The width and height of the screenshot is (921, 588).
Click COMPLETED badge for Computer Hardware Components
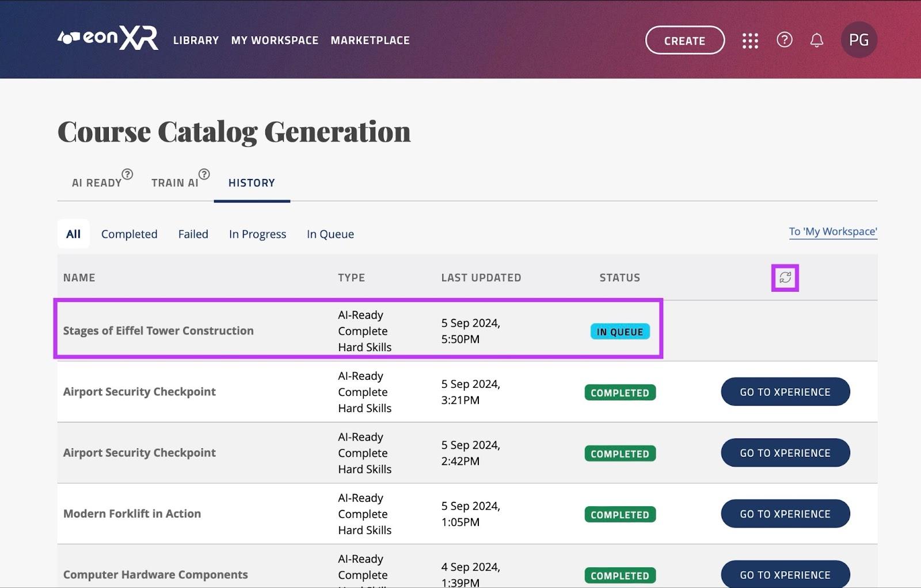click(620, 575)
